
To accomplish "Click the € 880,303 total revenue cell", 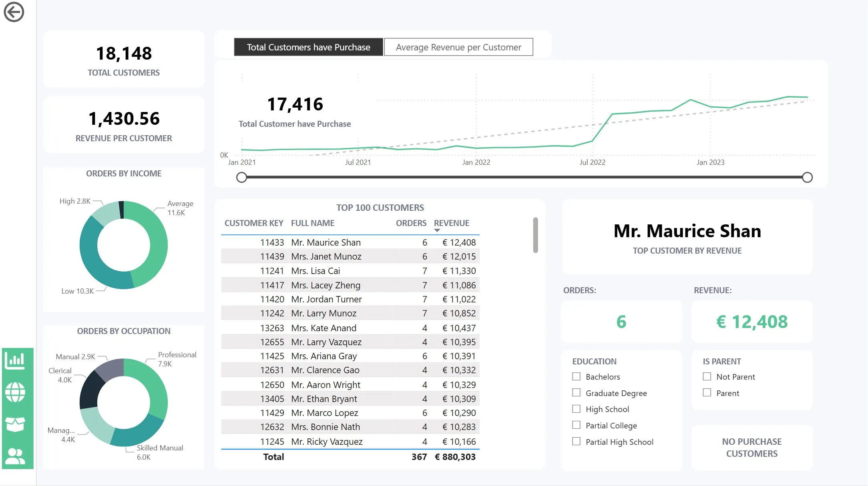I will tap(455, 457).
